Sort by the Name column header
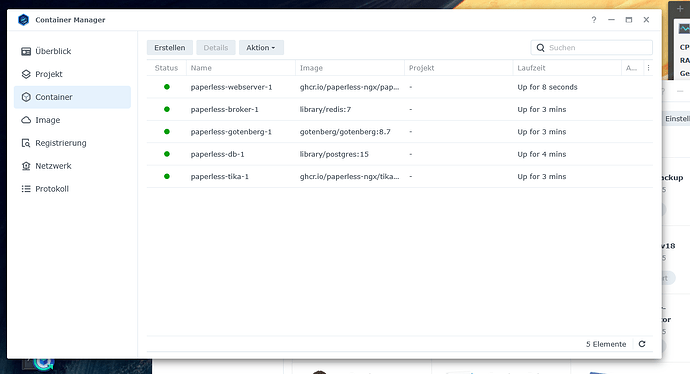 (241, 68)
